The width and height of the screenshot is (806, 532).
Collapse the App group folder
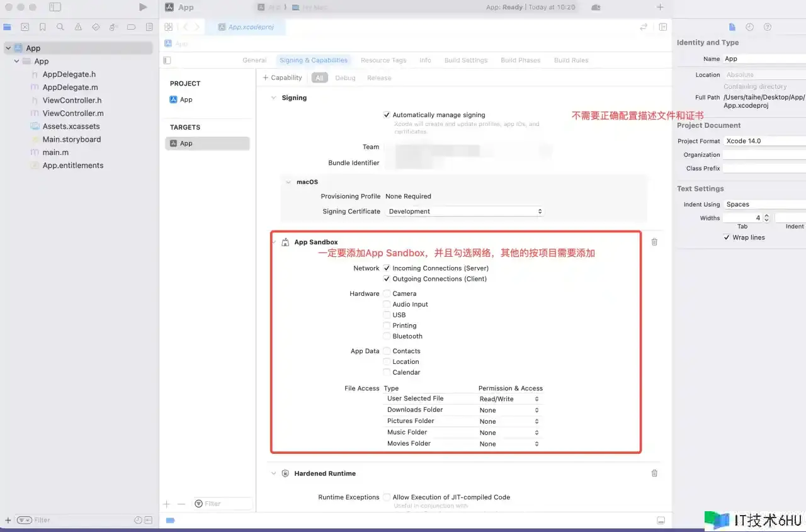click(x=16, y=62)
